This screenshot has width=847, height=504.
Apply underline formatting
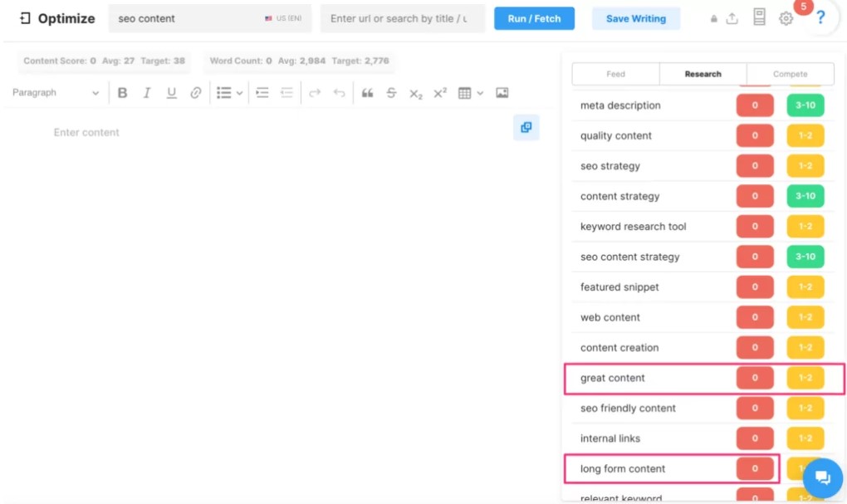[171, 92]
